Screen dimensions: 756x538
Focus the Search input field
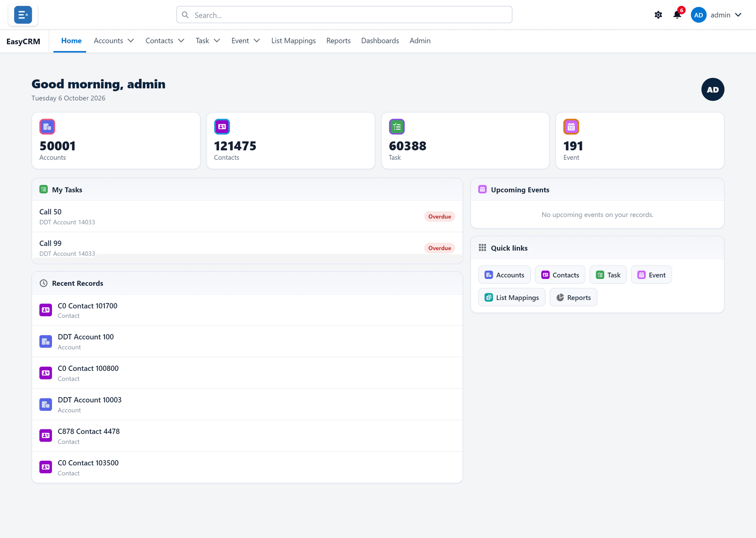(x=344, y=15)
